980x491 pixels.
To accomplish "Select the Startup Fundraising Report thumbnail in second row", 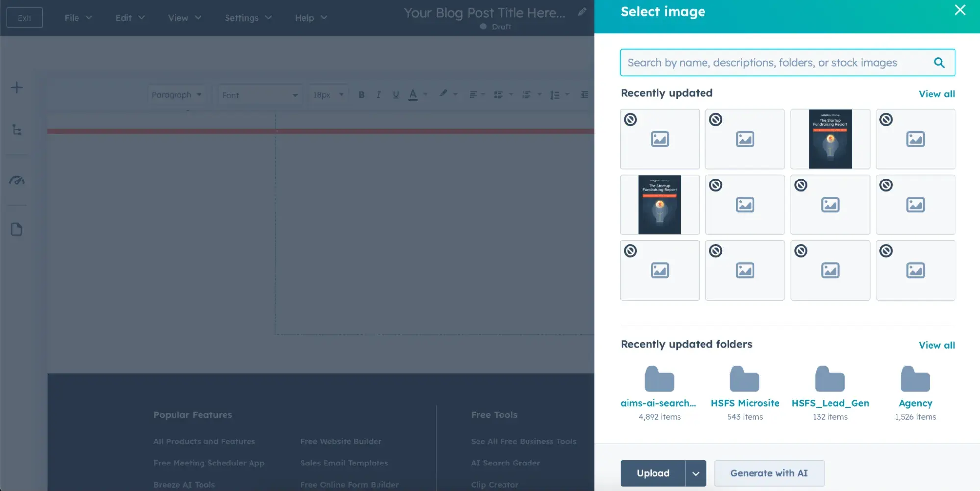I will click(x=659, y=205).
